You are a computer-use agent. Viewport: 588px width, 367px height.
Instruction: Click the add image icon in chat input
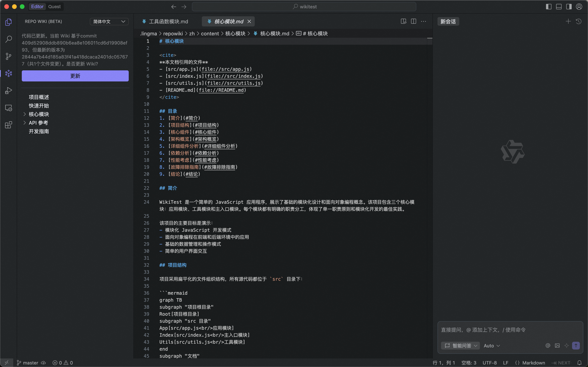pos(557,346)
